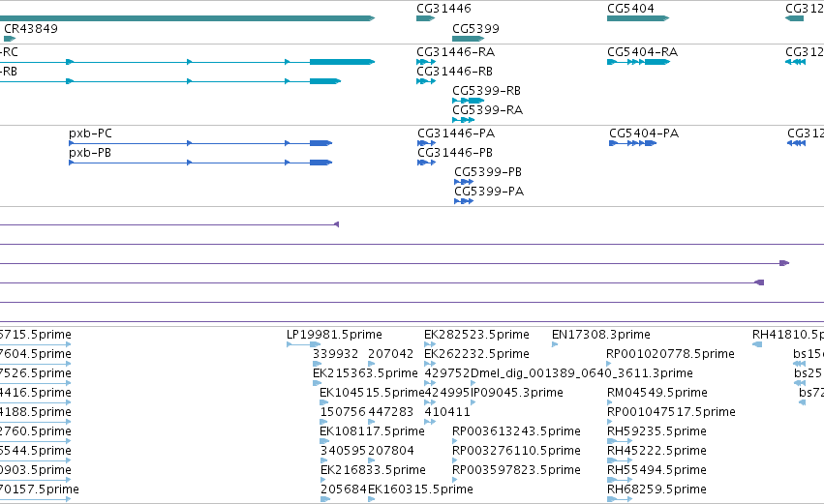This screenshot has height=504, width=824.
Task: Open the CG31446-RB transcript label
Action: [x=454, y=72]
